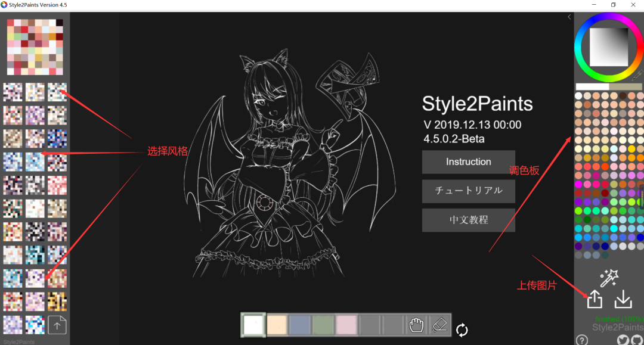Pick the dark brown swatch in palette top row
This screenshot has width=644, height=345.
(623, 96)
